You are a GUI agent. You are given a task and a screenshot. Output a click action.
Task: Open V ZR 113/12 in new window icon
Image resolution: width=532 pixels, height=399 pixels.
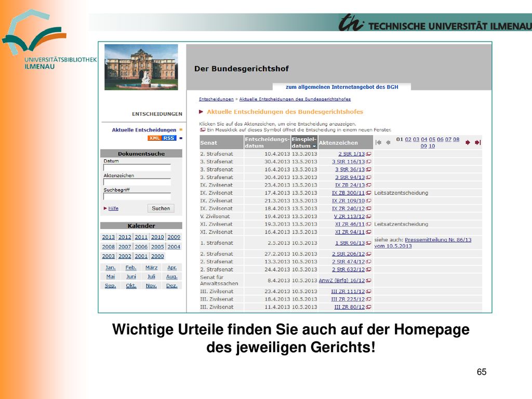368,217
